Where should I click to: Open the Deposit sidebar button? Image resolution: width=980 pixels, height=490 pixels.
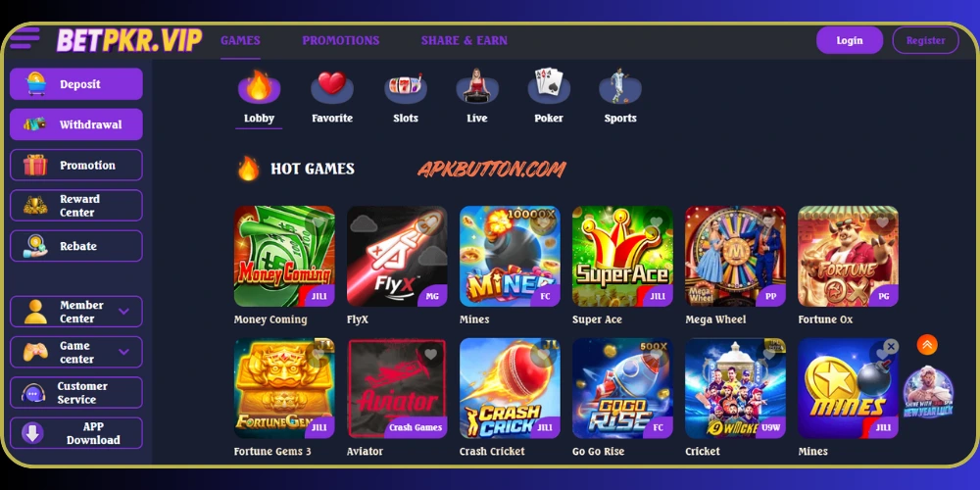[x=76, y=83]
